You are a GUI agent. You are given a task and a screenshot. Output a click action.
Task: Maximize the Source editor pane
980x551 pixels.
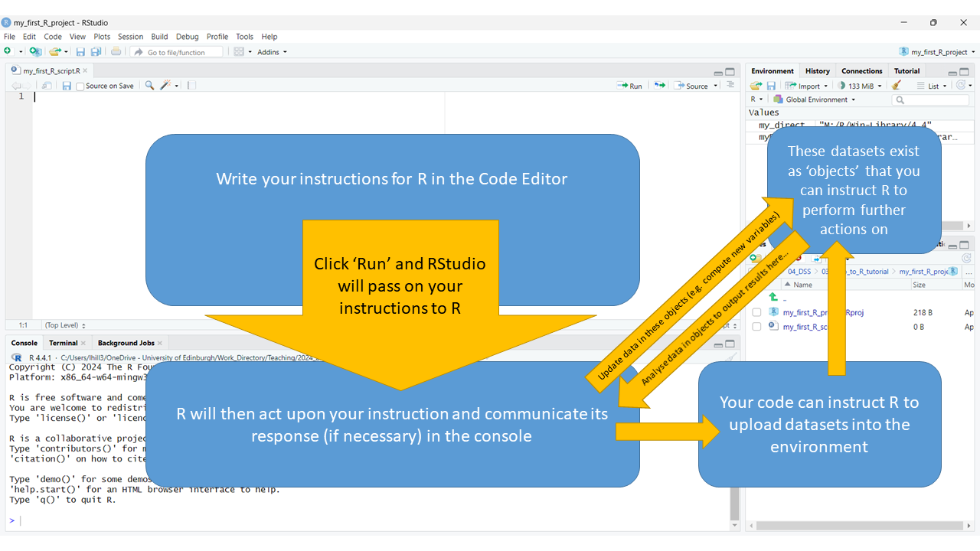coord(730,72)
